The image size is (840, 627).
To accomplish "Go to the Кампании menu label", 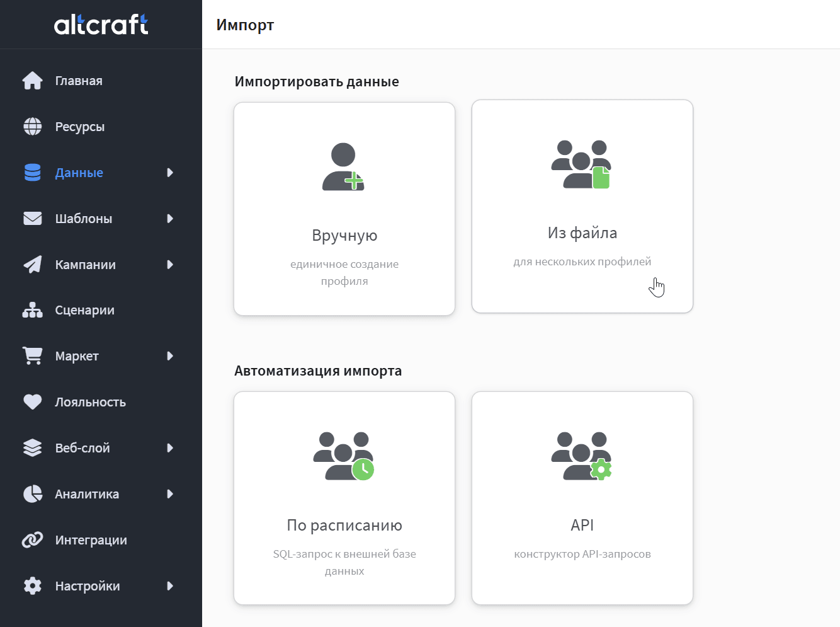I will point(86,265).
